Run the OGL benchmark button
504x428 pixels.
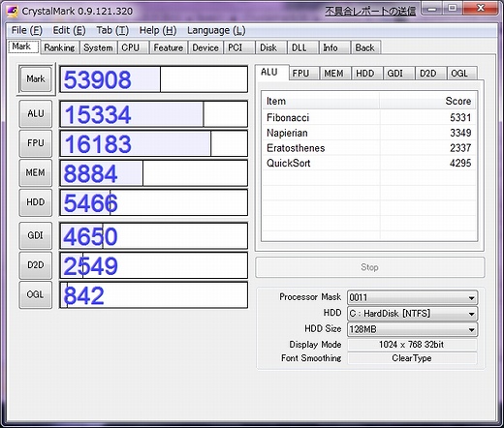point(36,294)
